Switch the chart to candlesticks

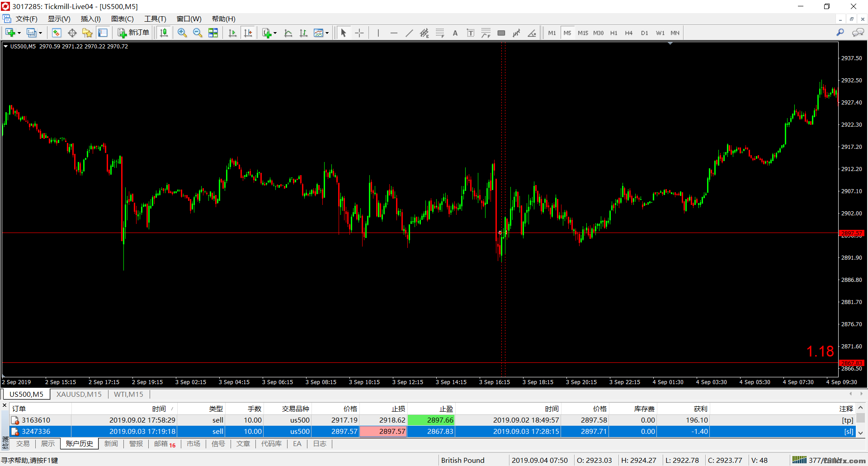coord(164,33)
